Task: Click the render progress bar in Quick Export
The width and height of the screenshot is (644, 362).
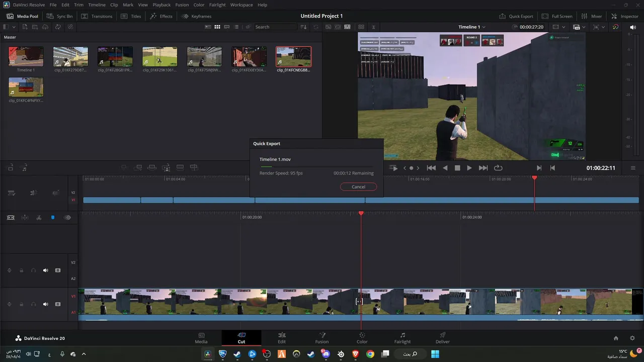Action: [316, 166]
